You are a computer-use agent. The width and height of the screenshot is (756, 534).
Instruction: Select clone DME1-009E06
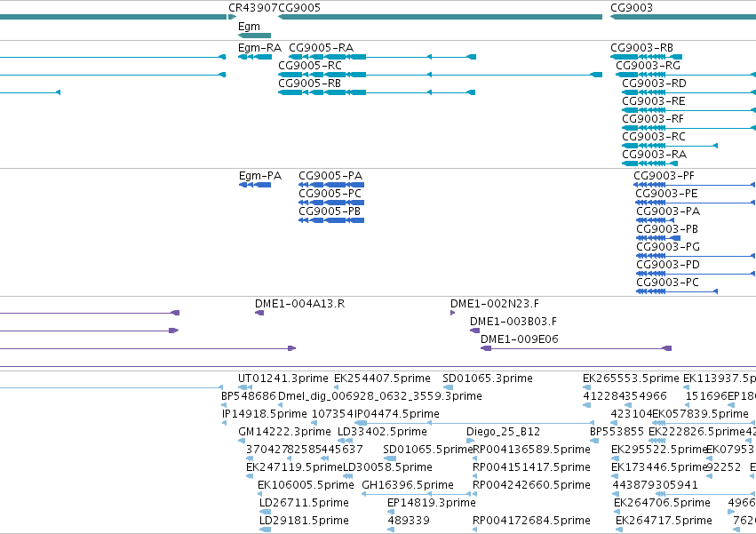point(577,348)
